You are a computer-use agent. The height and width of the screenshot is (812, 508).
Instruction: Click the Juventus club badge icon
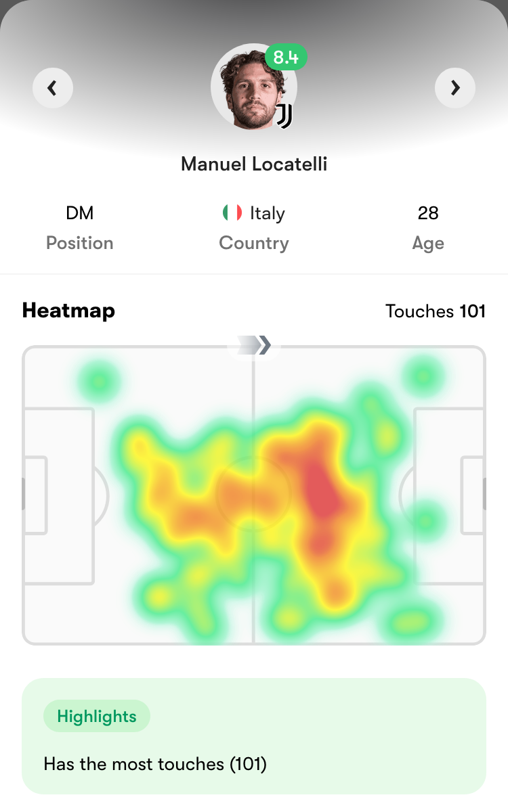pyautogui.click(x=284, y=116)
